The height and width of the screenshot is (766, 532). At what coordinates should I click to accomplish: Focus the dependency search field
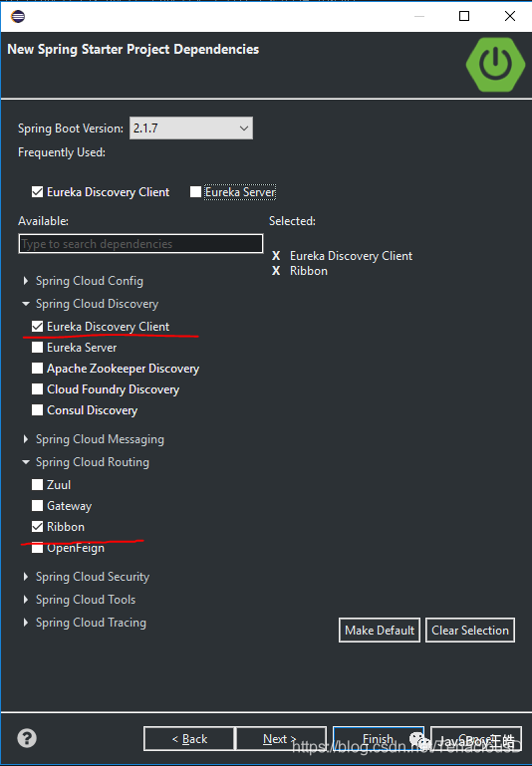pyautogui.click(x=140, y=244)
